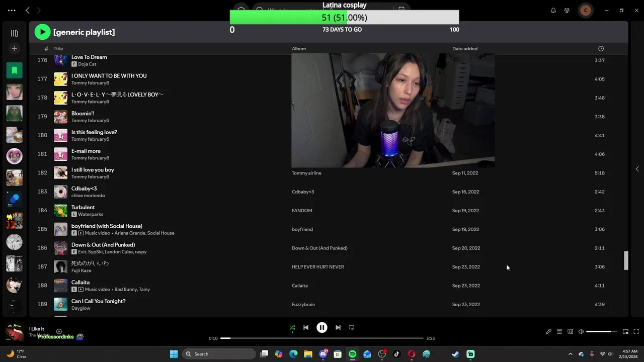Open the Spotify taskbar icon

pyautogui.click(x=353, y=354)
